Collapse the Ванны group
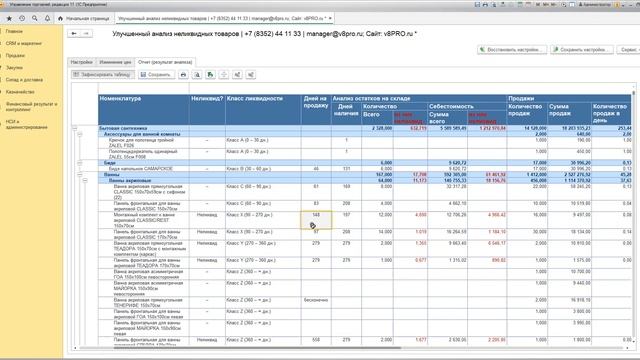Image resolution: width=640 pixels, height=360 pixels. point(80,174)
